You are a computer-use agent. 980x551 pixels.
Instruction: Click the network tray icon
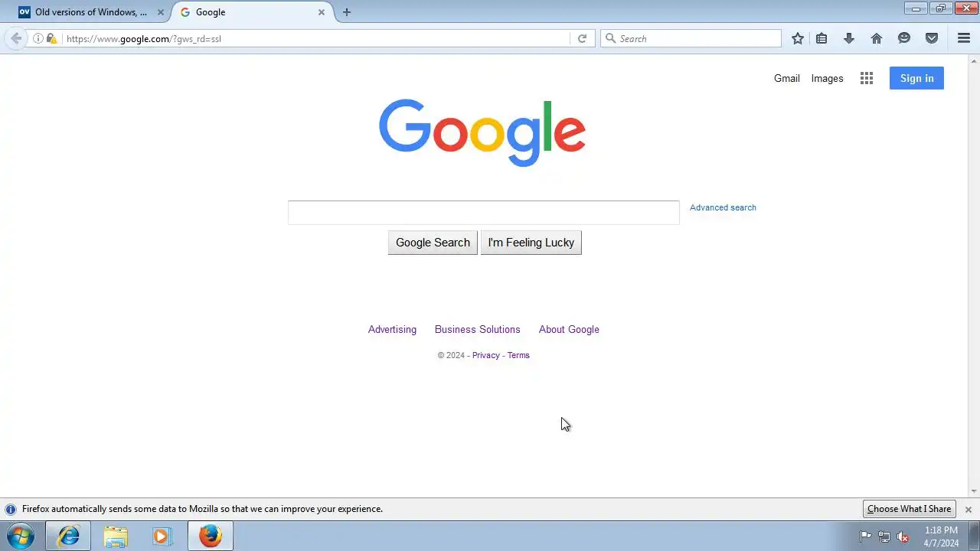tap(884, 536)
